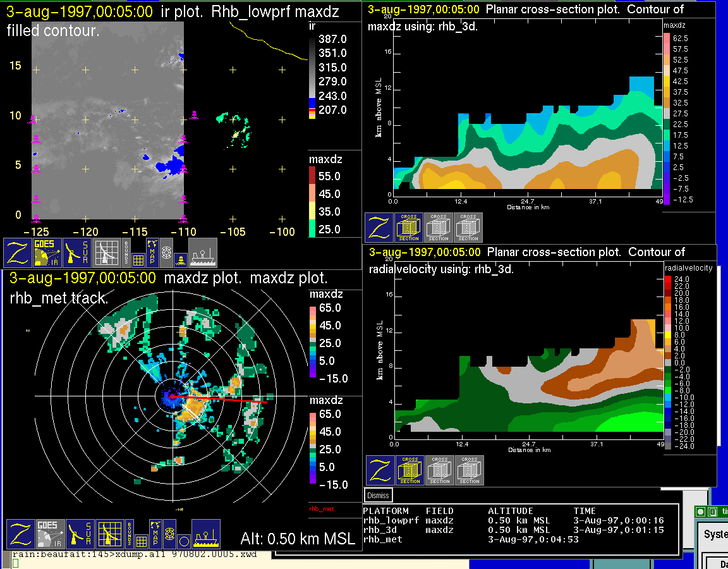
Task: Click the rightmost grey Cross Section button under radial velocity
Action: [470, 470]
